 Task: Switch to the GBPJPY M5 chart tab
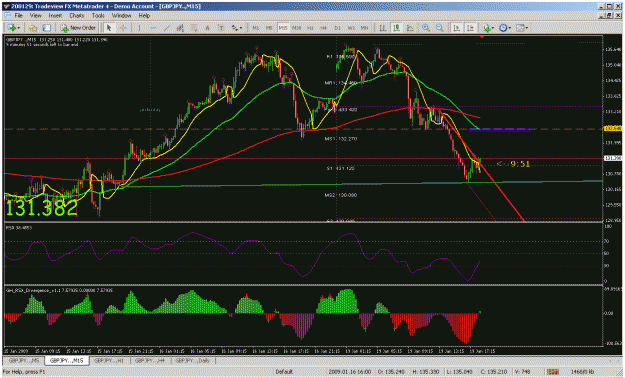tap(24, 360)
